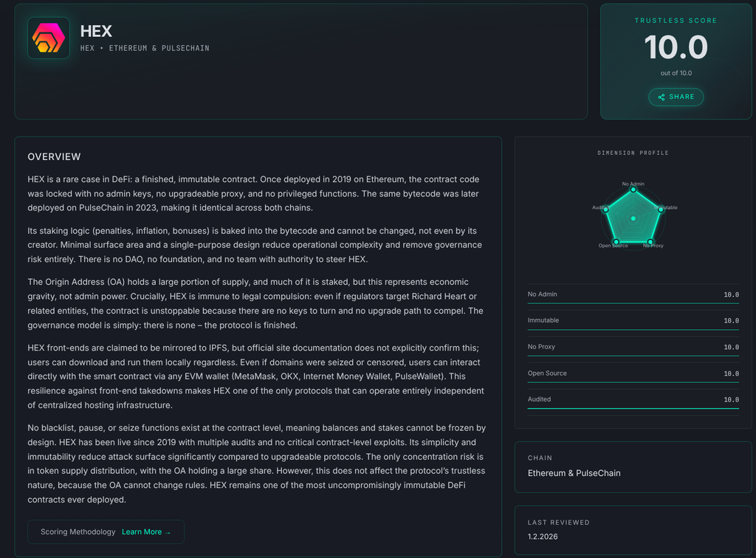Click the 'out of 10.0' text
The height and width of the screenshot is (558, 756).
click(x=676, y=73)
